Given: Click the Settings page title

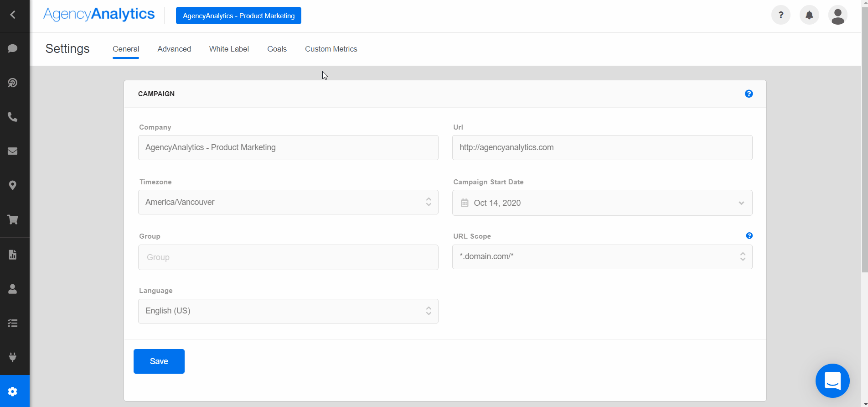Looking at the screenshot, I should (x=67, y=48).
